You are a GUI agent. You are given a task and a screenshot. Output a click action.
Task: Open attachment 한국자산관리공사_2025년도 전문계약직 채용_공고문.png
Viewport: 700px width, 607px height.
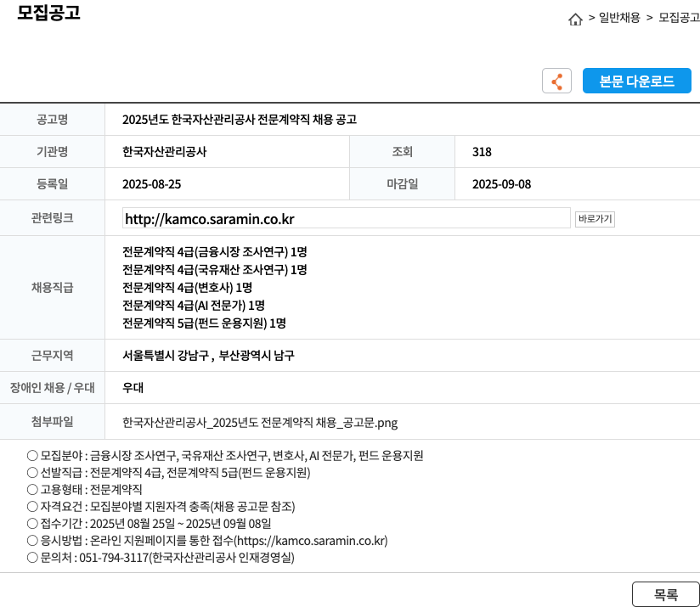tap(260, 423)
